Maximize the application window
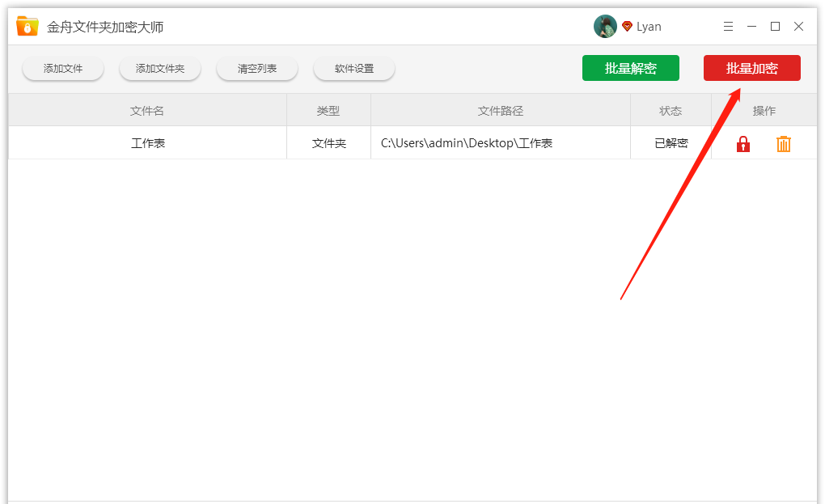Screen dimensions: 825x504 (775, 27)
